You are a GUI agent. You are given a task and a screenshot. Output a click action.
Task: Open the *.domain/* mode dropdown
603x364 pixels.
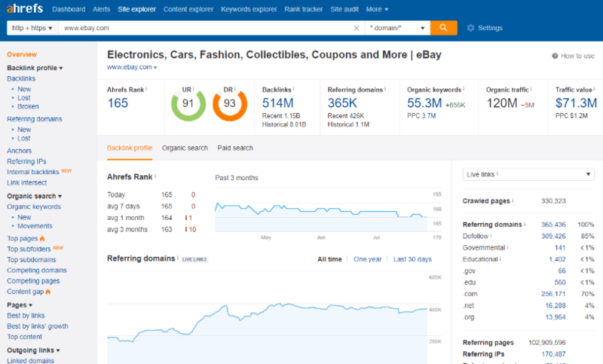[397, 28]
